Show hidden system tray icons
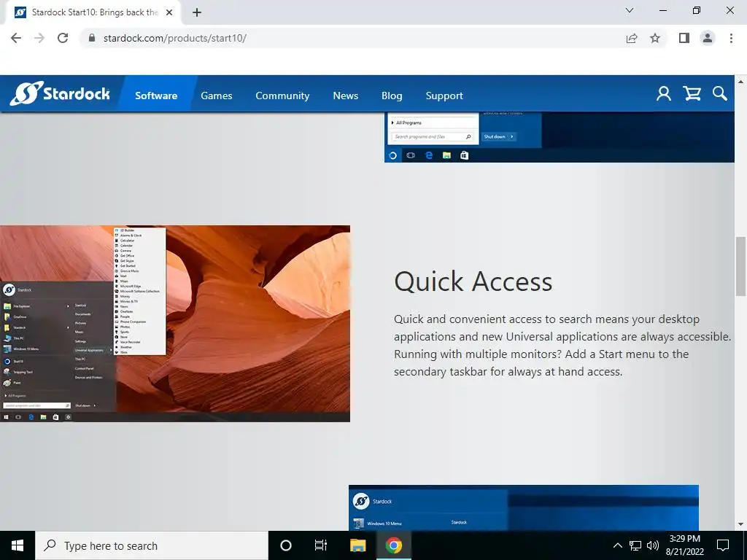Image resolution: width=747 pixels, height=560 pixels. pos(617,545)
